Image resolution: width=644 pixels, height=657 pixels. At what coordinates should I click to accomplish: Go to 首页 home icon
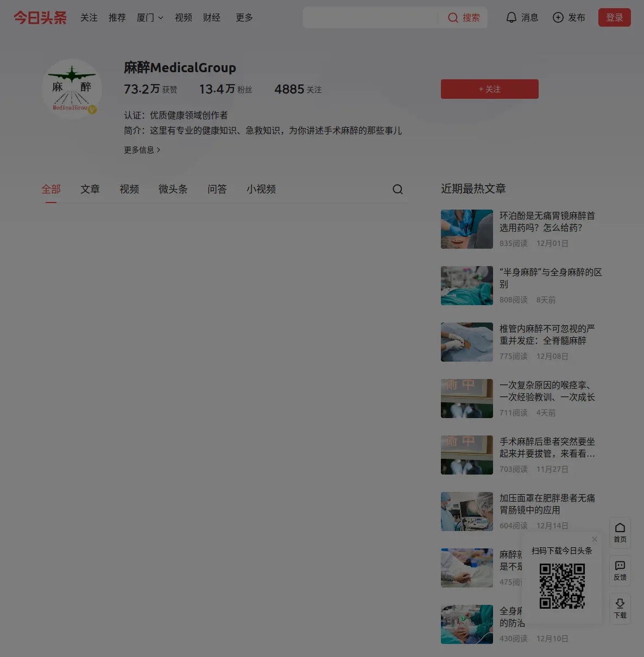(620, 528)
